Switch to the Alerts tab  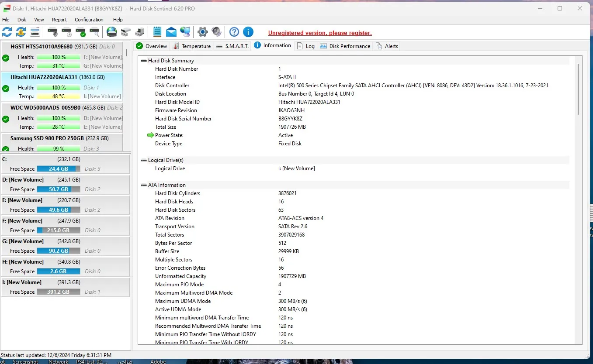[387, 46]
